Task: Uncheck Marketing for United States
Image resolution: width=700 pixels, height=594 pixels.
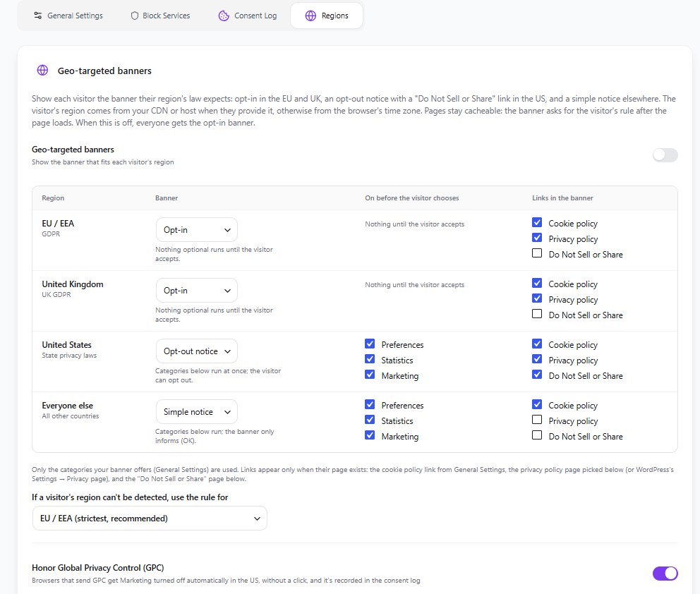Action: [370, 375]
